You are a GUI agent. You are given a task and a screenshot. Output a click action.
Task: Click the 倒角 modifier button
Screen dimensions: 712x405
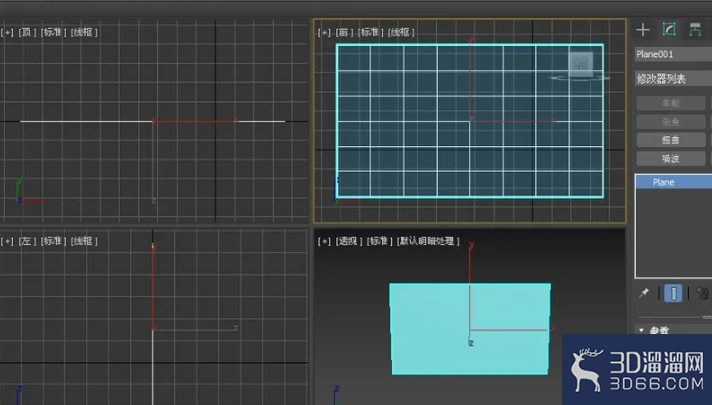671,122
